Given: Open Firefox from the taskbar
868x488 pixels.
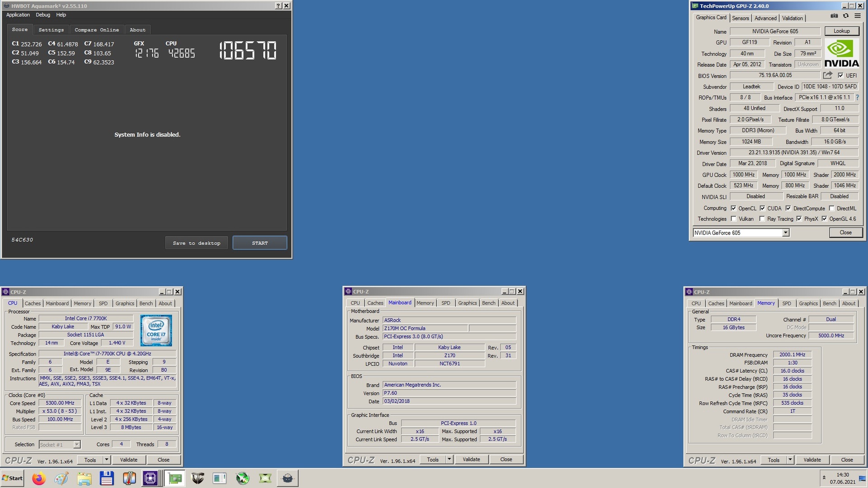Looking at the screenshot, I should (39, 478).
